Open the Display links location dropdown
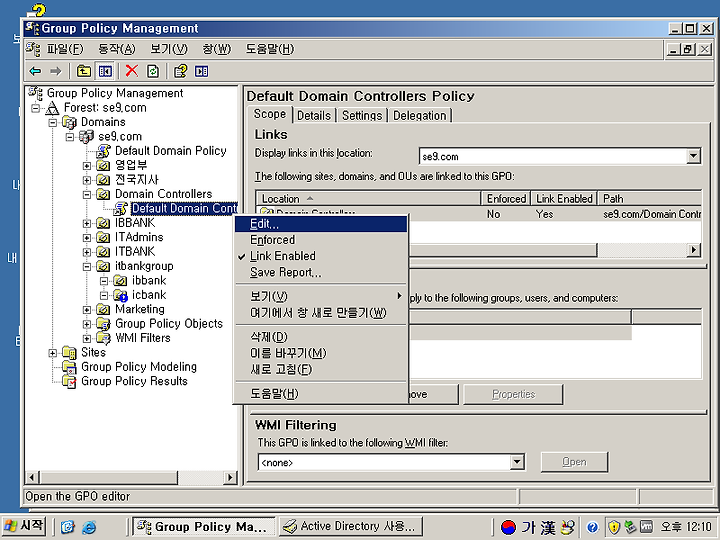Screen dimensions: 720x540 pos(693,156)
